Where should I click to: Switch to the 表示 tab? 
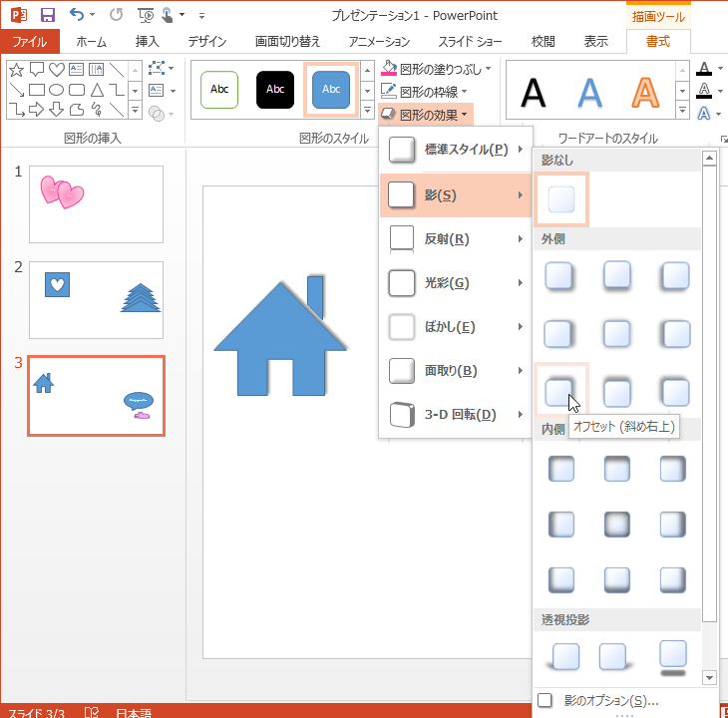pos(595,42)
